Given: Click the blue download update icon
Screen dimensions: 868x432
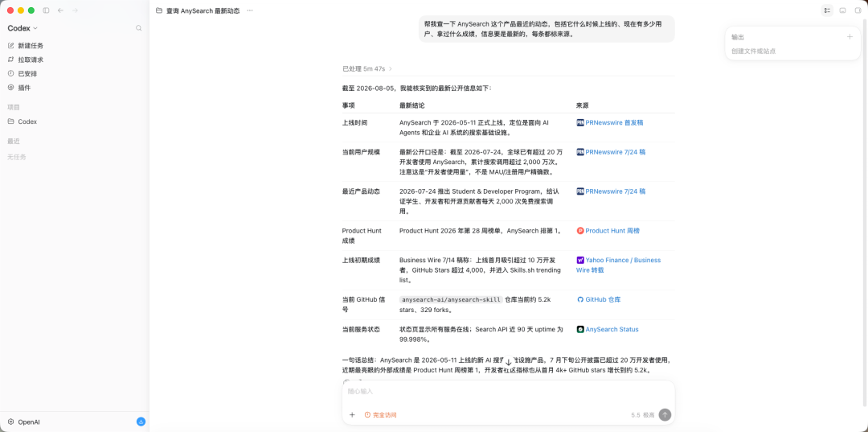Looking at the screenshot, I should point(141,422).
